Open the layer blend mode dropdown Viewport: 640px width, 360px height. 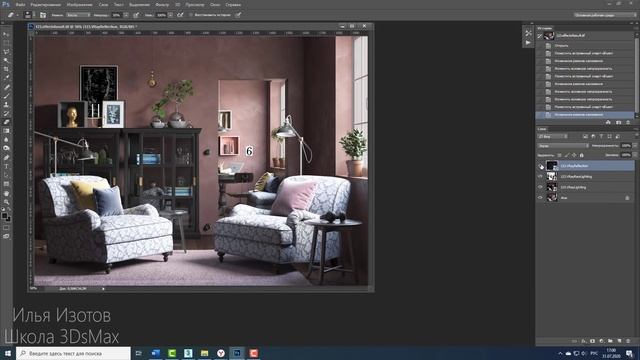(x=563, y=146)
